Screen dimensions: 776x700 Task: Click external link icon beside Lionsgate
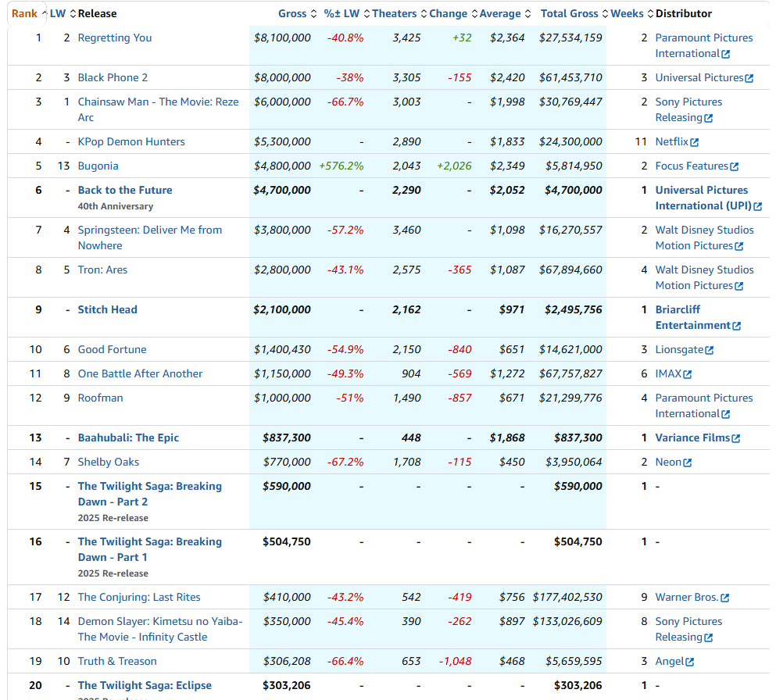click(710, 350)
